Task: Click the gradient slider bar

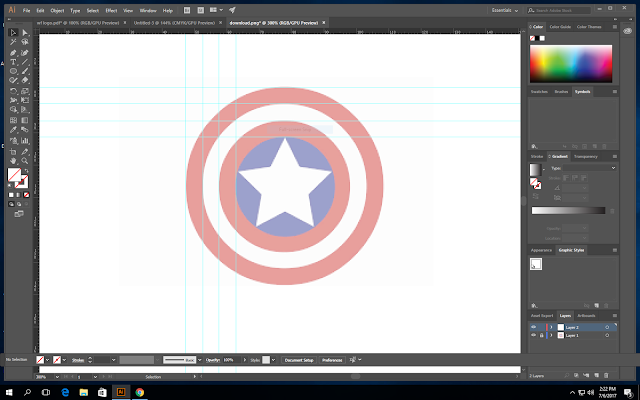Action: pyautogui.click(x=568, y=210)
